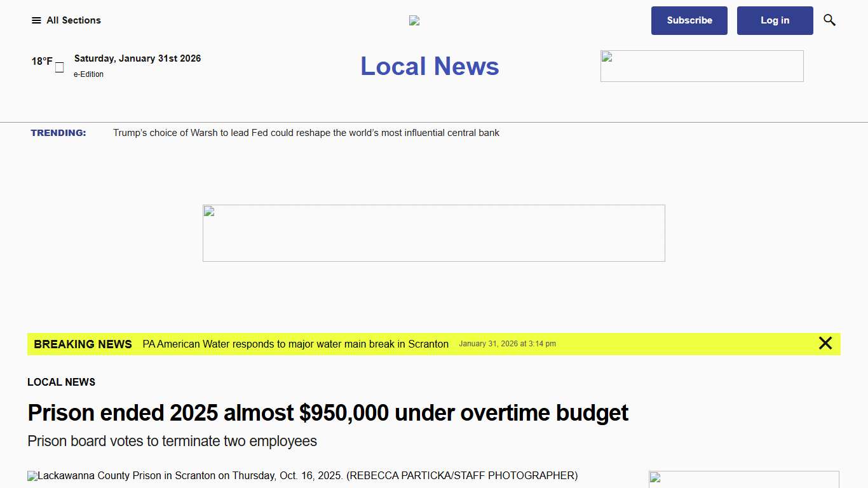Viewport: 868px width, 488px height.
Task: Dismiss the breaking news banner with the X
Action: click(x=825, y=343)
